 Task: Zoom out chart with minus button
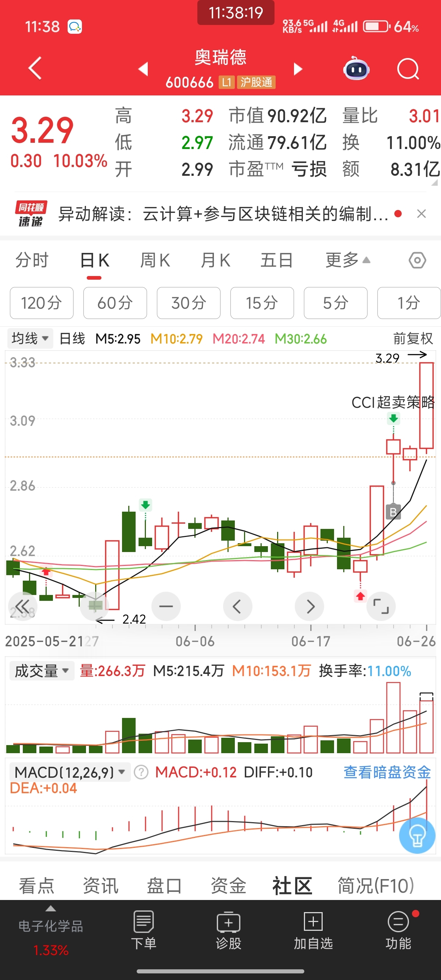point(166,606)
